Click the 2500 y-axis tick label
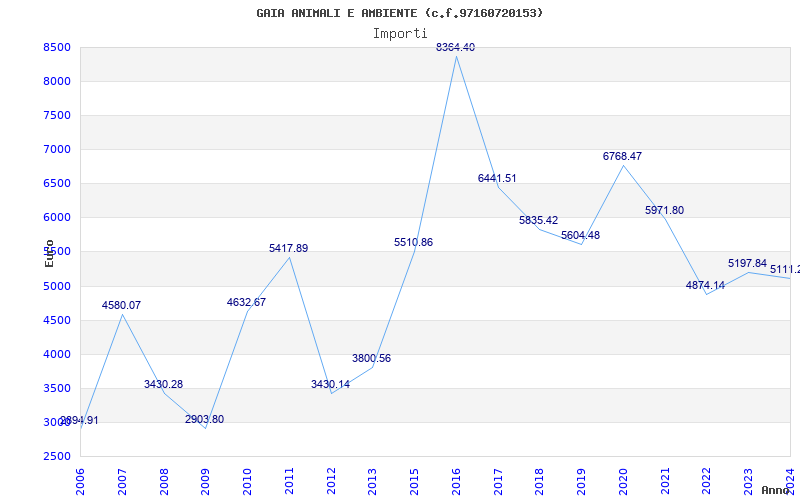This screenshot has width=800, height=500. 57,457
